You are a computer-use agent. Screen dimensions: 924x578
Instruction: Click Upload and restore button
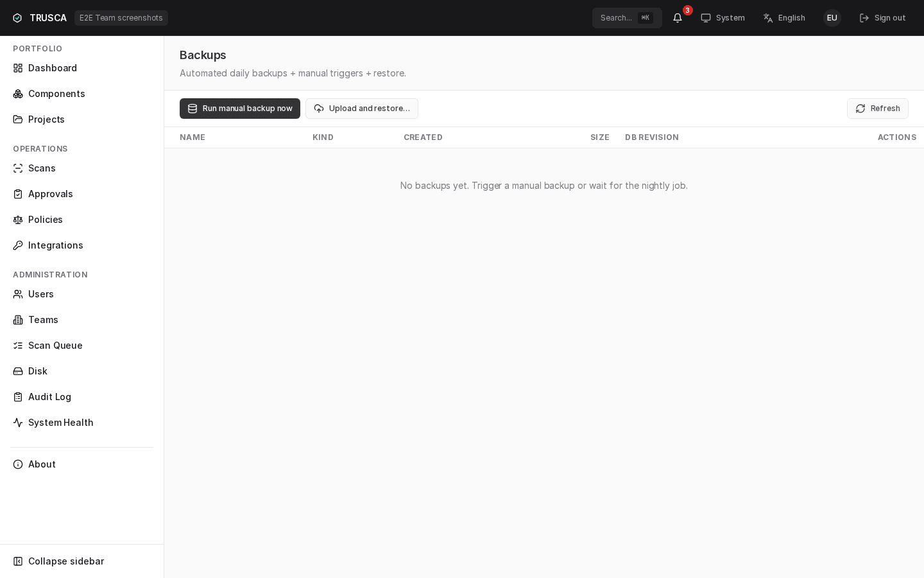tap(362, 109)
